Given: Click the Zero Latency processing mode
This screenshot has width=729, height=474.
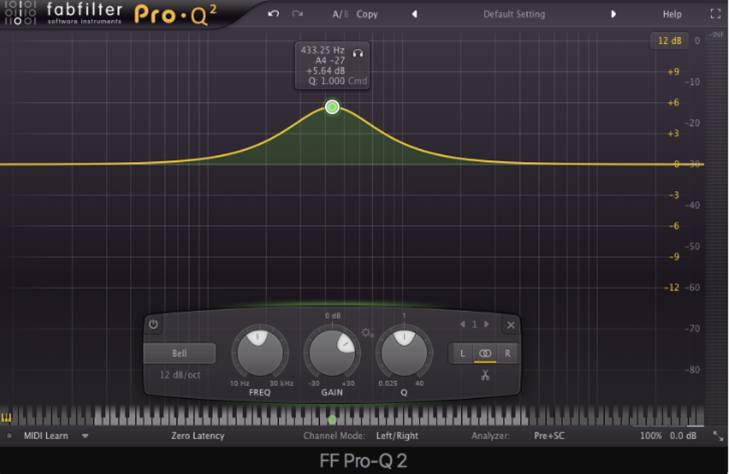Looking at the screenshot, I should tap(197, 436).
